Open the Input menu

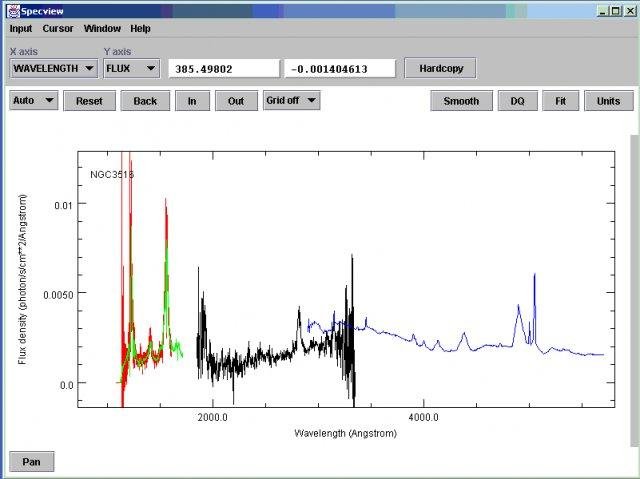click(21, 29)
